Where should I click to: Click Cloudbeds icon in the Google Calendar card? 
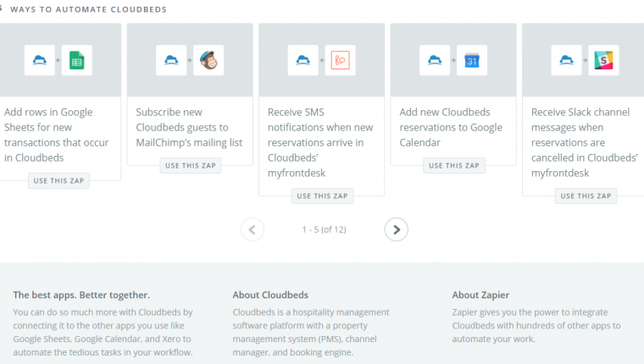click(435, 60)
